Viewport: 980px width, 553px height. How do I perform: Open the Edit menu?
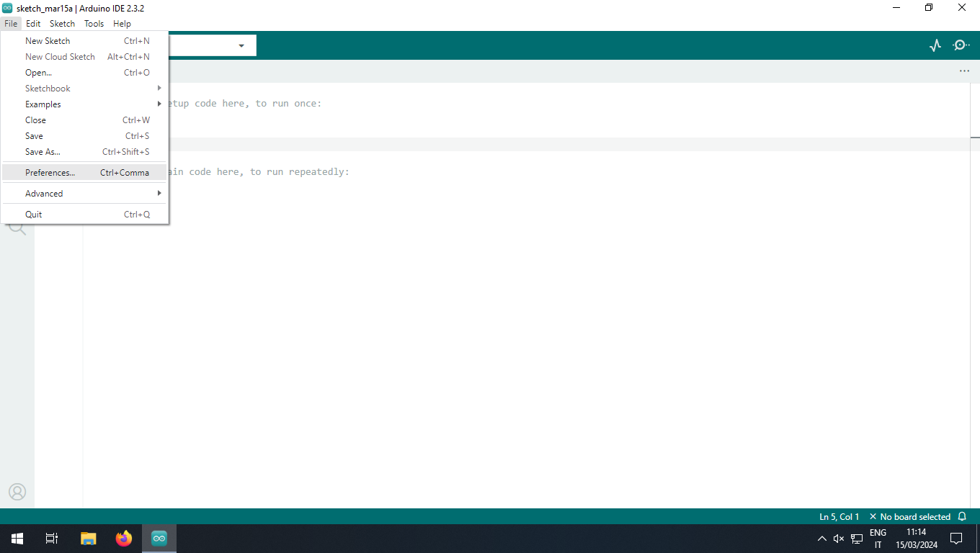(x=33, y=24)
